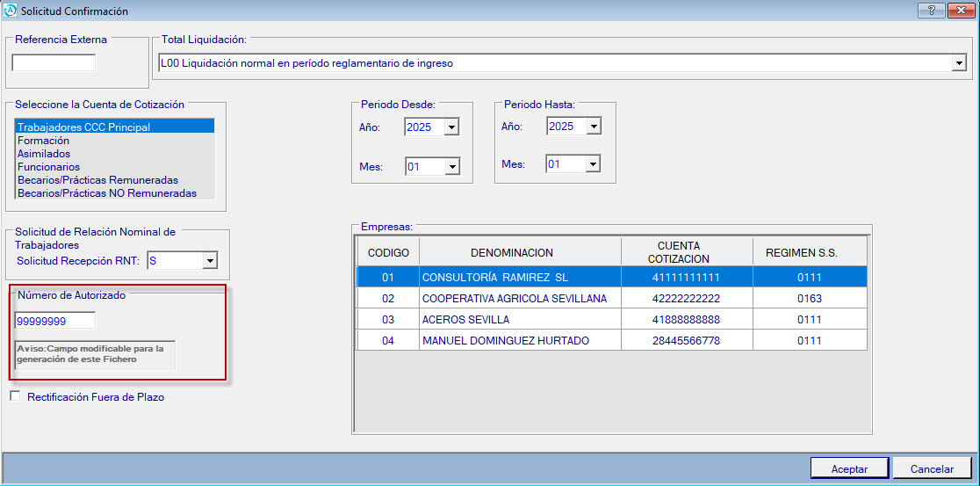Select the COOPERATIVA AGRICOLA SEVILLANA row
This screenshot has width=980, height=486.
[x=515, y=298]
